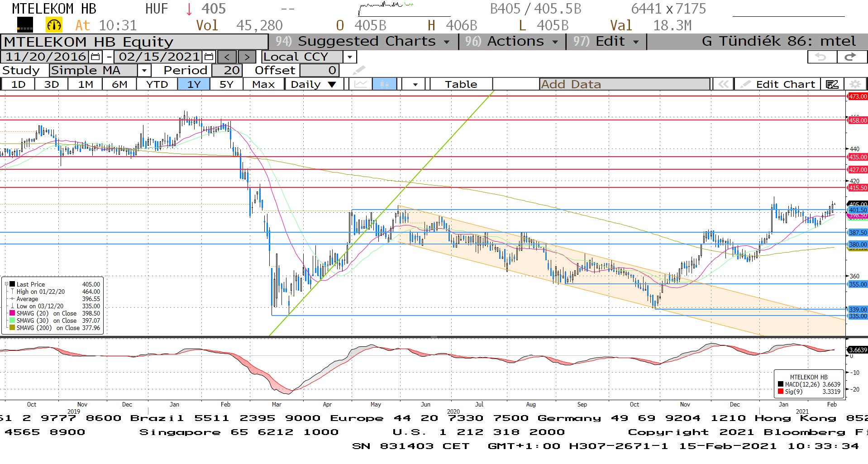Expand the Simple MA study dropdown
The width and height of the screenshot is (868, 464).
tap(144, 71)
